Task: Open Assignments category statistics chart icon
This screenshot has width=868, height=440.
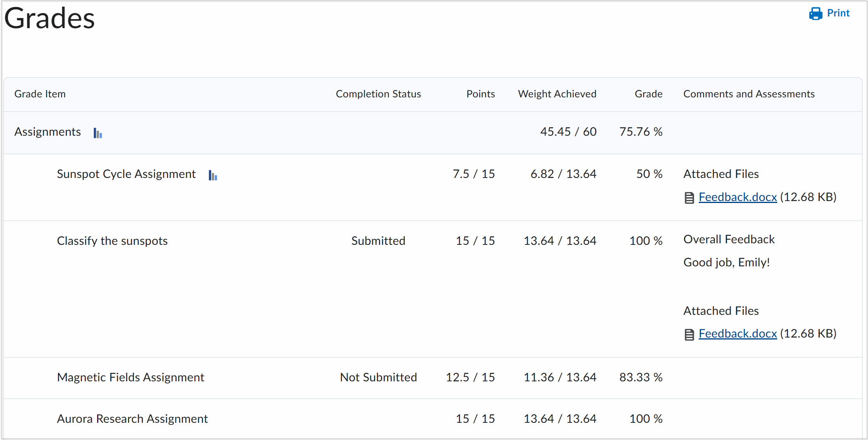Action: (97, 133)
